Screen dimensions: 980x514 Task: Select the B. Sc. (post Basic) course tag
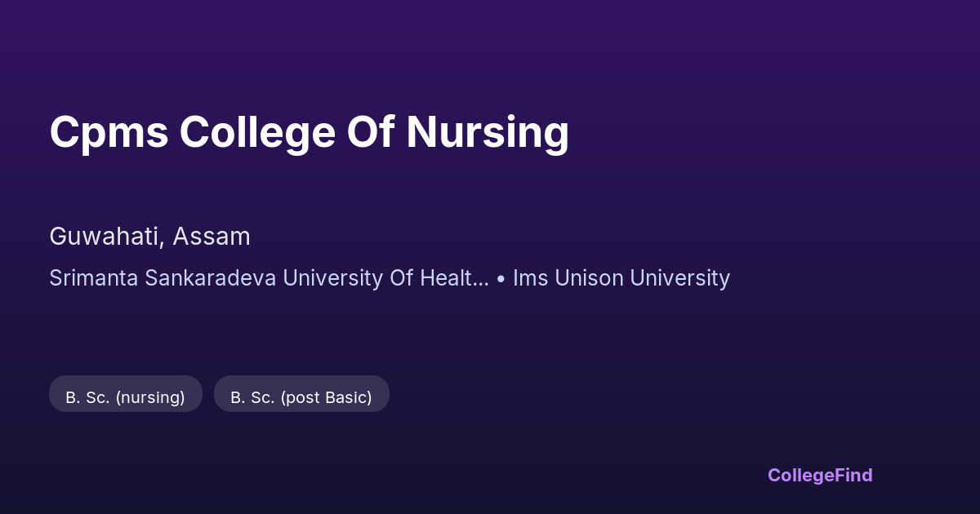point(301,397)
